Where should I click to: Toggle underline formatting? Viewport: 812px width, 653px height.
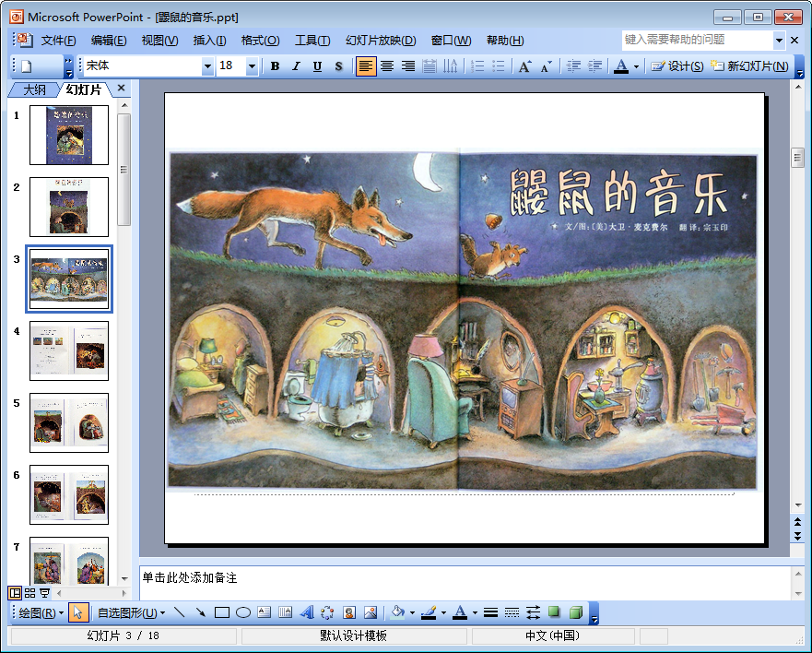[x=317, y=66]
